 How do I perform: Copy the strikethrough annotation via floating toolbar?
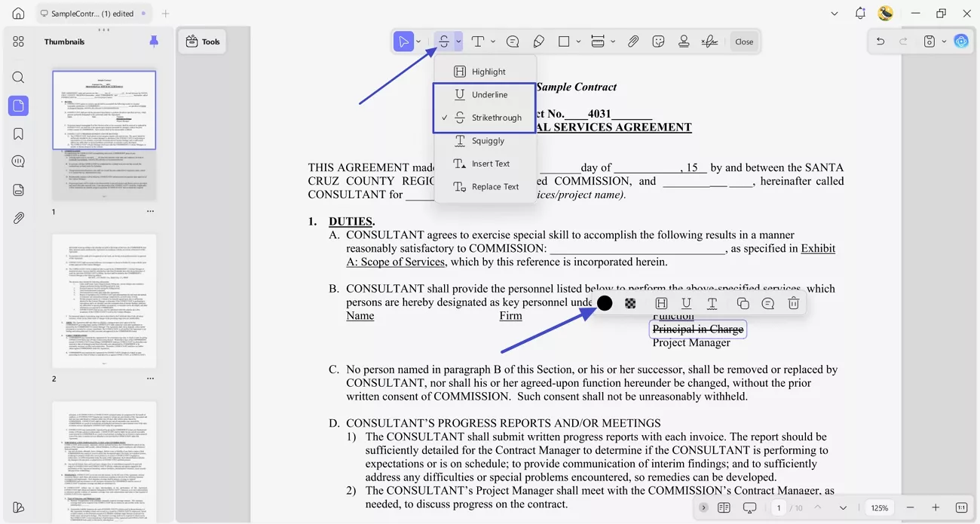[743, 303]
